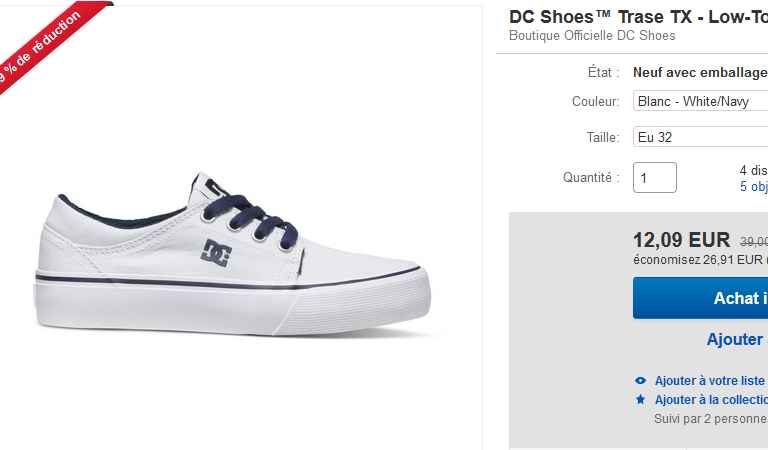Click the white shoe product image

tap(232, 259)
